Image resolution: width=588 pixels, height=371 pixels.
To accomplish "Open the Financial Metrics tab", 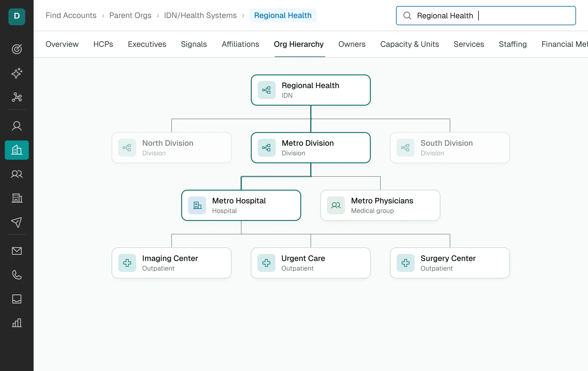I will [x=565, y=44].
